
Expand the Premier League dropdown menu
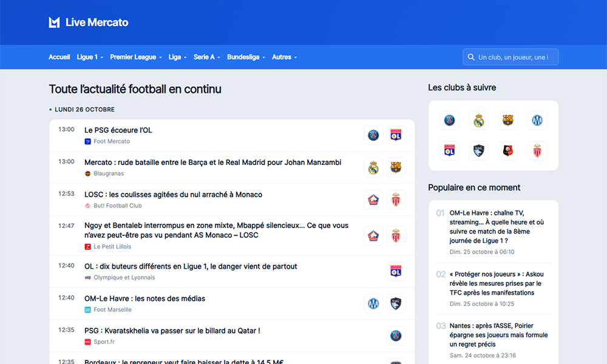tap(136, 57)
